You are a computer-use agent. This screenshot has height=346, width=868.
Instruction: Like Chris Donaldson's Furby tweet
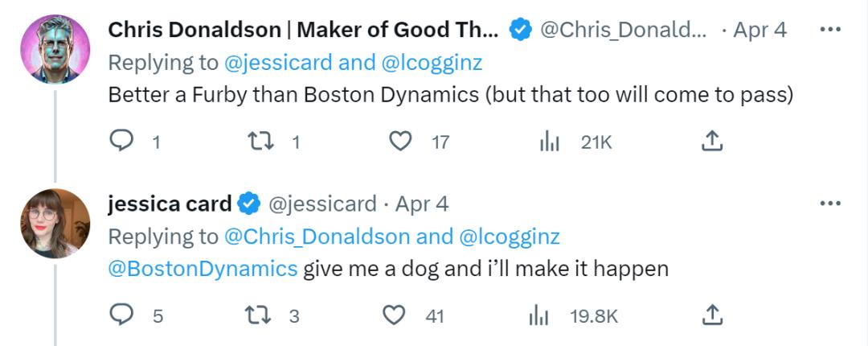(x=399, y=142)
